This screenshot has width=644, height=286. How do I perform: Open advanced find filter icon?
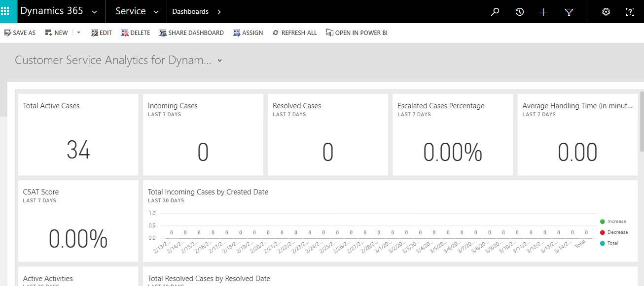click(569, 12)
